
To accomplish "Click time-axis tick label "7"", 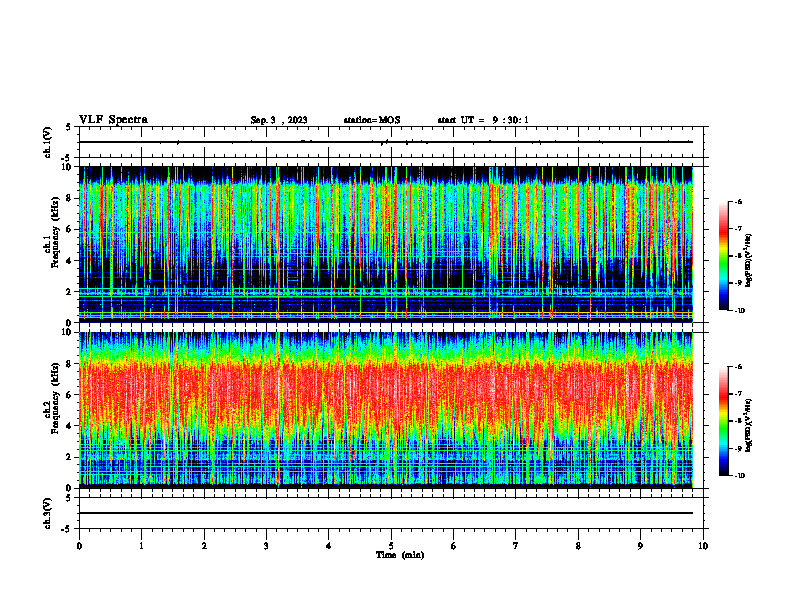I will [516, 546].
